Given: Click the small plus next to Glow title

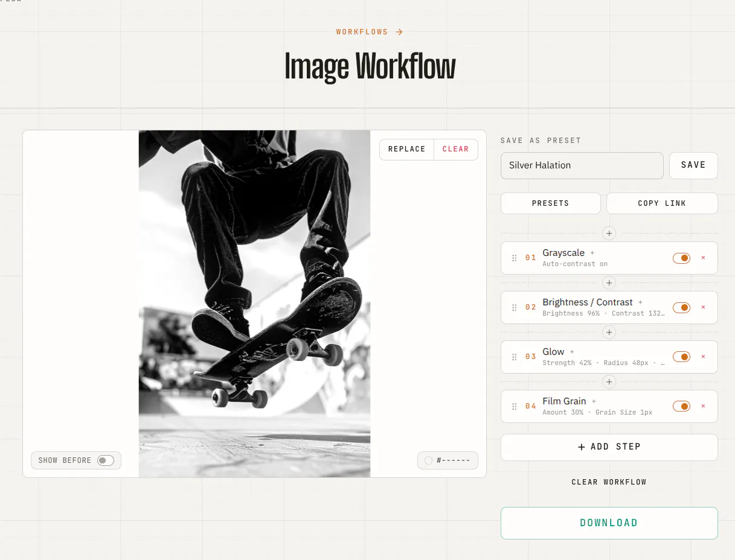Looking at the screenshot, I should tap(572, 352).
